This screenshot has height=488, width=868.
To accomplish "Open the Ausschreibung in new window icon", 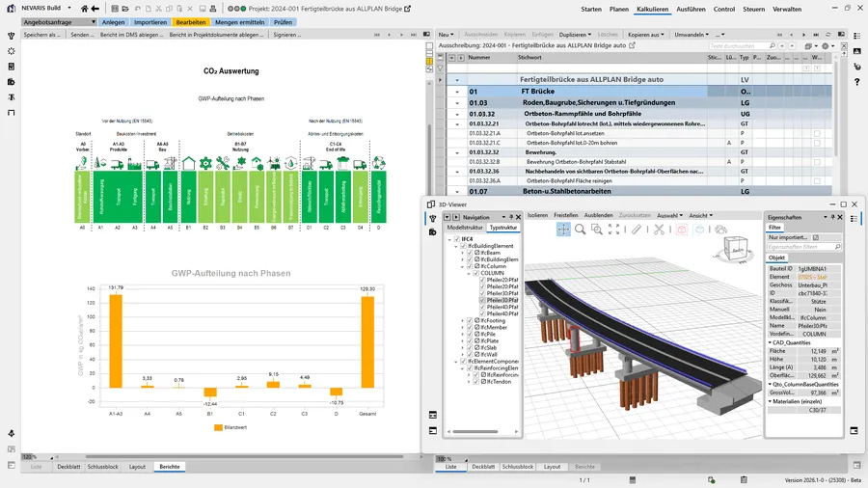I will pyautogui.click(x=632, y=45).
